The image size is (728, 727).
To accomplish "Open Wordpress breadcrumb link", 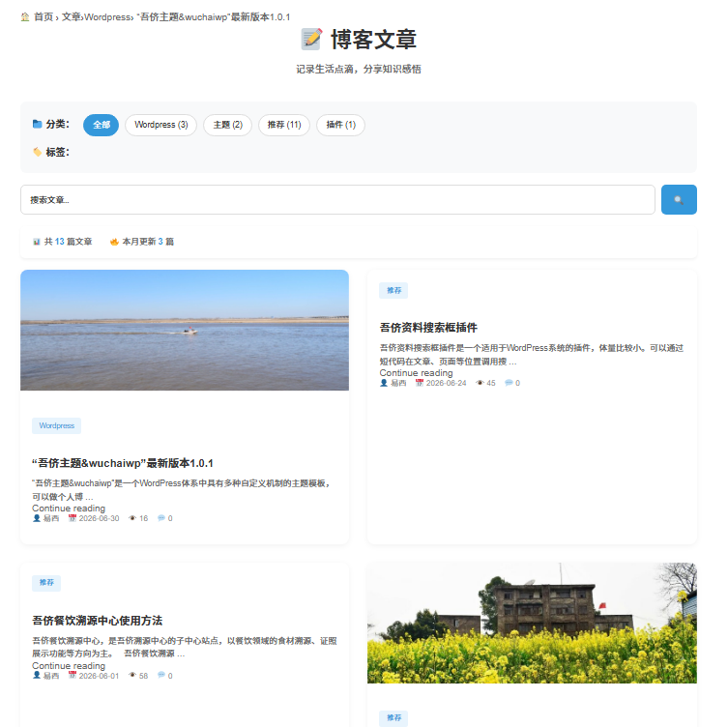I will tap(107, 17).
